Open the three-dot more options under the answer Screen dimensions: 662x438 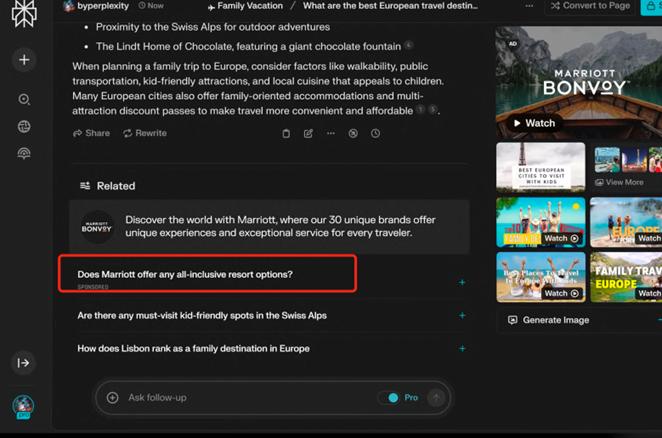coord(330,133)
